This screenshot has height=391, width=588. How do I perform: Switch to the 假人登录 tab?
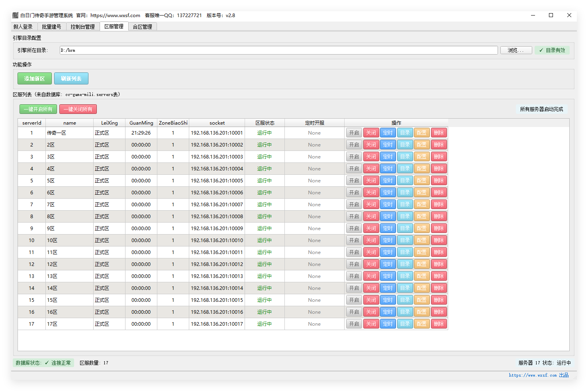click(23, 27)
